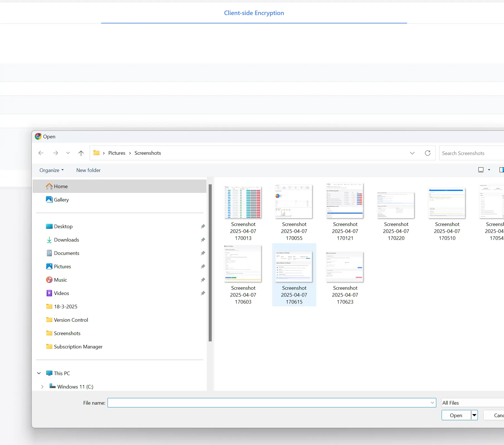Click the Open button
The height and width of the screenshot is (445, 504).
click(456, 415)
